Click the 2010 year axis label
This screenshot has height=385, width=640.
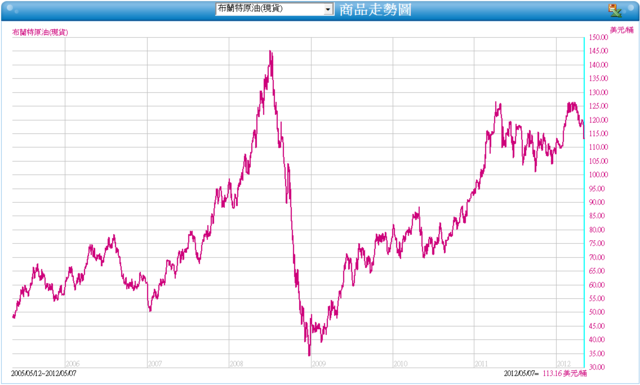tap(400, 364)
